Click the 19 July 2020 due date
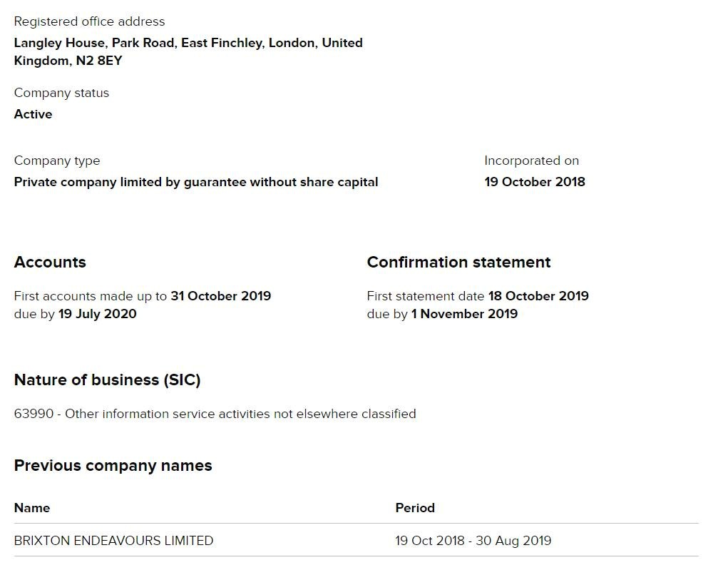 point(97,314)
